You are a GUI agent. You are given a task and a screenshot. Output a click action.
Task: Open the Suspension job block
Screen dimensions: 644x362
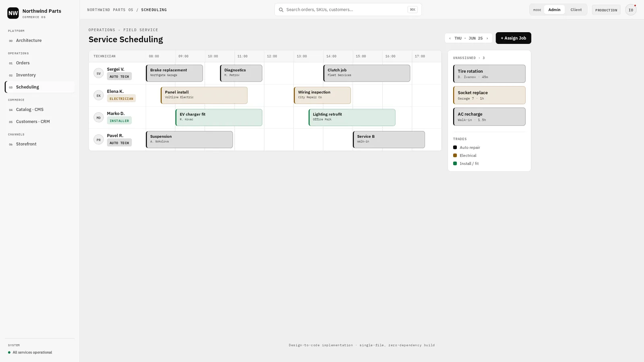189,140
